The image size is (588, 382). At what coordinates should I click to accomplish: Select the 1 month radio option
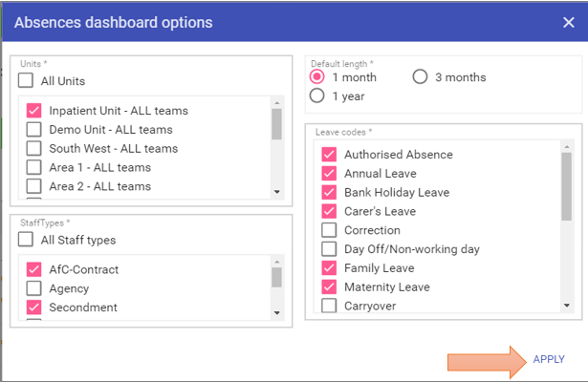click(x=317, y=77)
